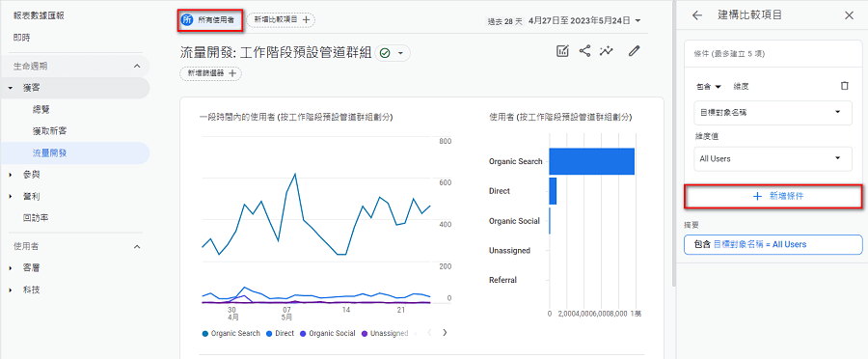Click the main page vertical scrollbar
This screenshot has height=359, width=868.
click(673, 143)
